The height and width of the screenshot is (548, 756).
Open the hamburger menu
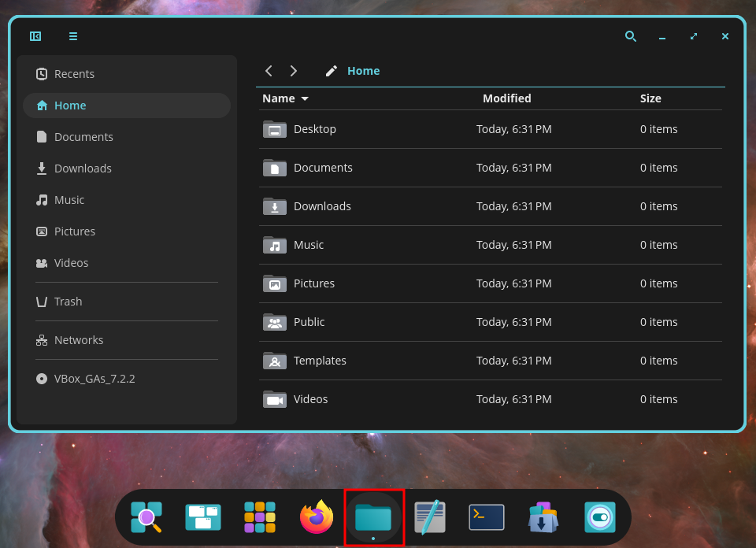pos(72,36)
